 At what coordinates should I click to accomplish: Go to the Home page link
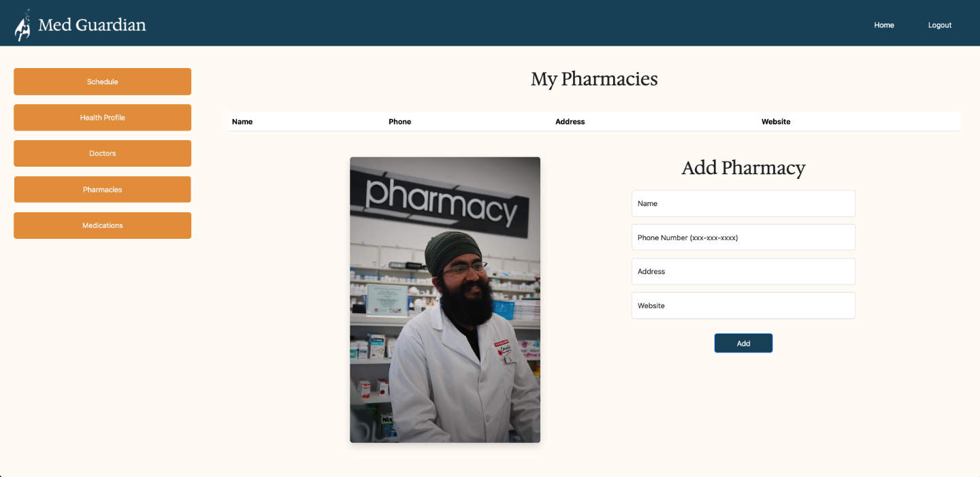pos(884,25)
